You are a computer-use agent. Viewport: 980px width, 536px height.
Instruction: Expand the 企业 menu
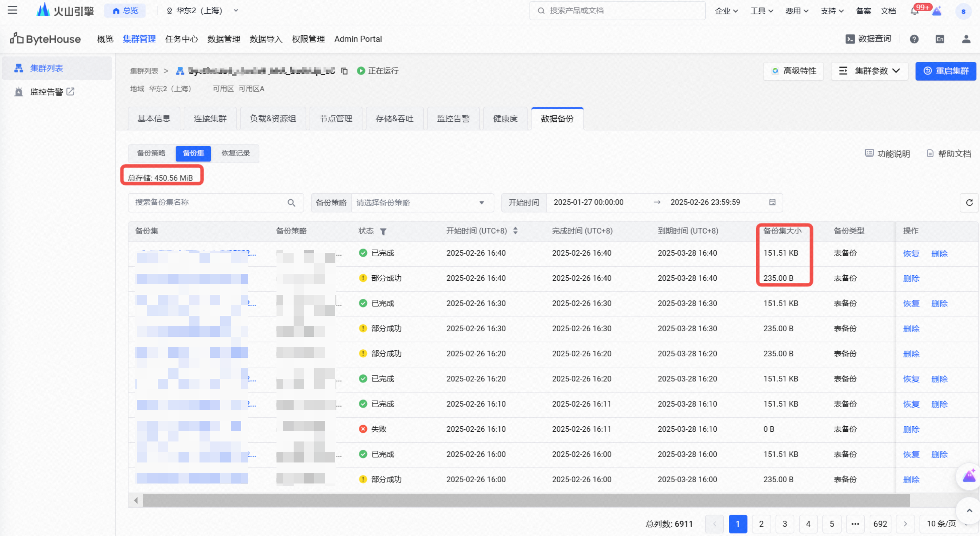pos(726,11)
